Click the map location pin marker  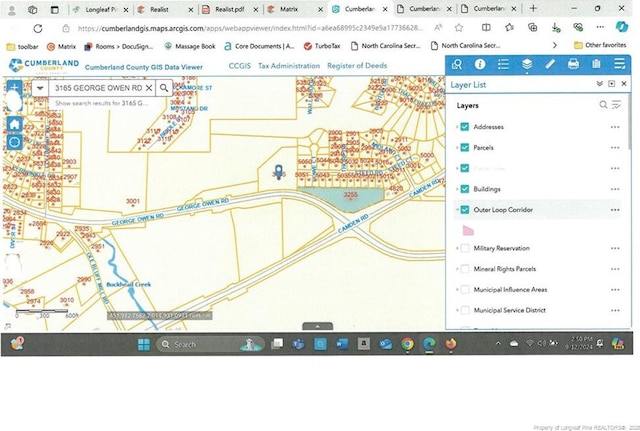(x=279, y=171)
